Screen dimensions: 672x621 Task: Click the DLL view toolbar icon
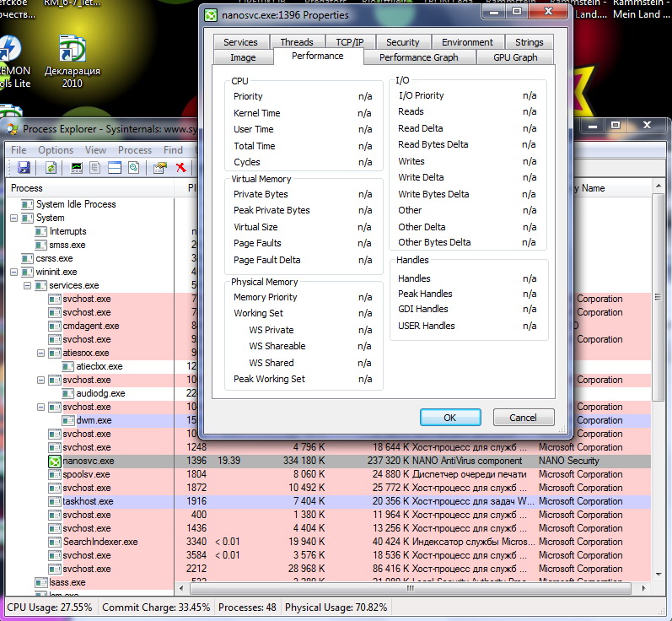pyautogui.click(x=95, y=168)
